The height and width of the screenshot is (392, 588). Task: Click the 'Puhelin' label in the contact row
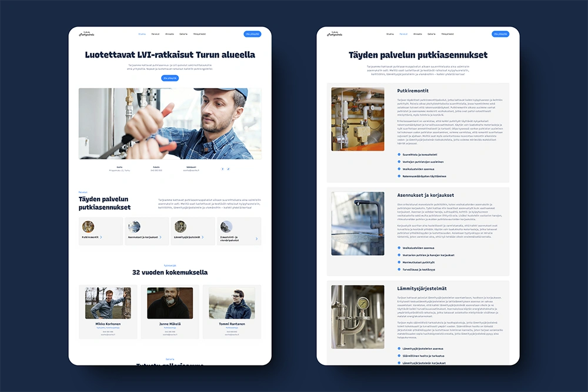tap(156, 167)
